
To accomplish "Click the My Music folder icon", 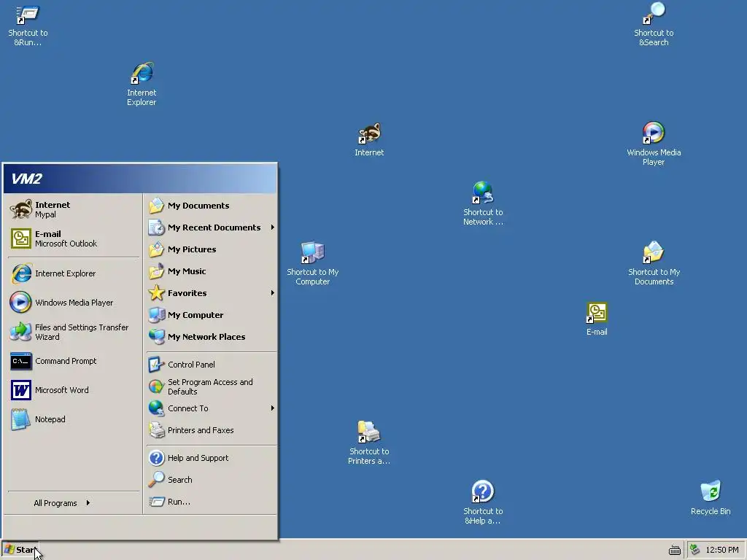I will [x=156, y=271].
